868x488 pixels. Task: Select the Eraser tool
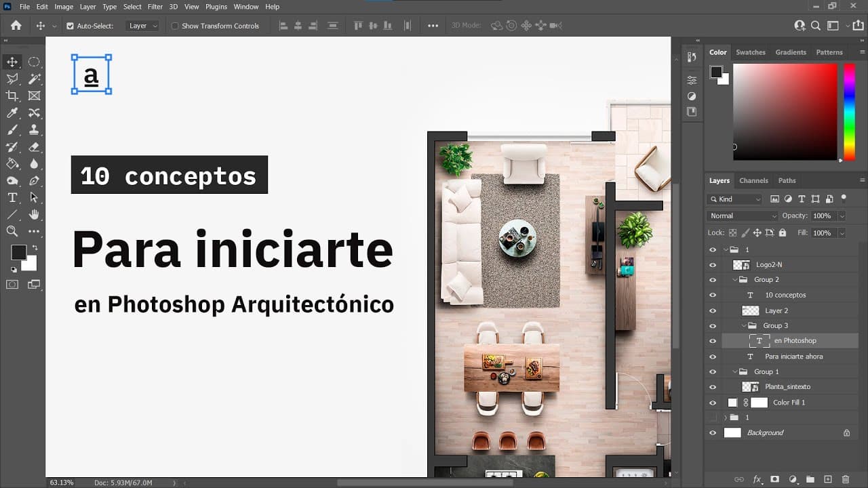click(x=34, y=146)
